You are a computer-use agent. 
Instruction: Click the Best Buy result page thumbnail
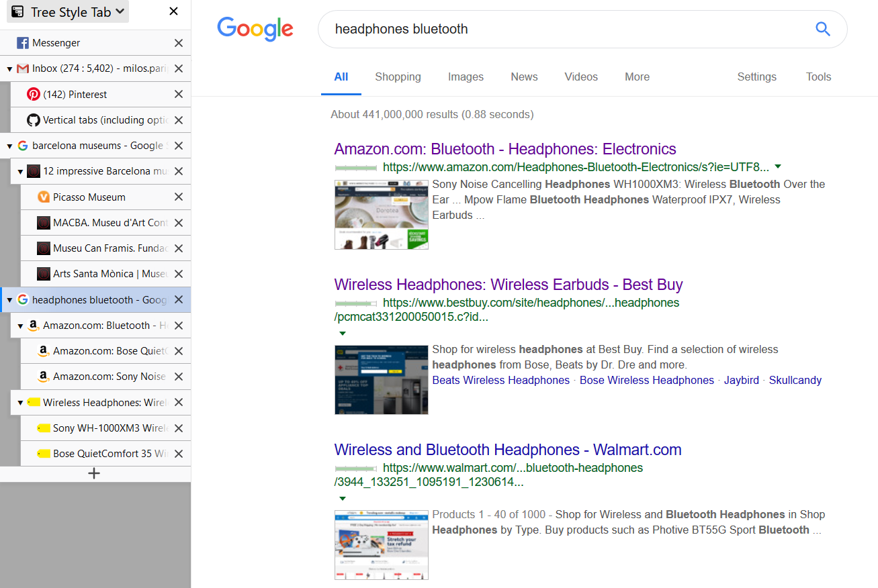(x=382, y=380)
